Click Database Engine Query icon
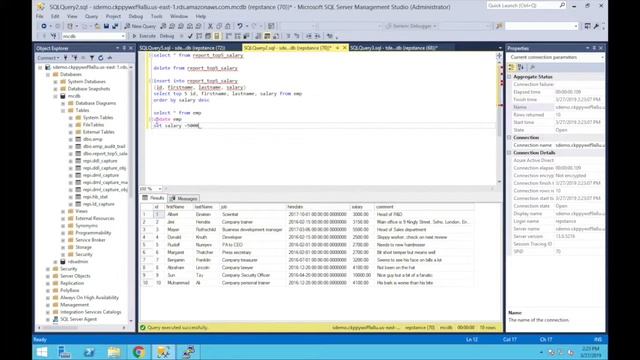 click(x=163, y=26)
